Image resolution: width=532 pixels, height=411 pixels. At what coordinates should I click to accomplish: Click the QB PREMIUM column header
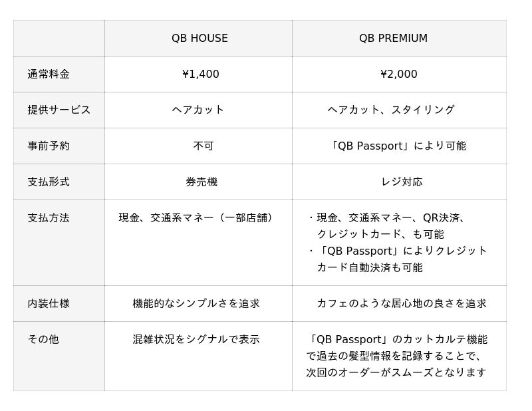(393, 39)
